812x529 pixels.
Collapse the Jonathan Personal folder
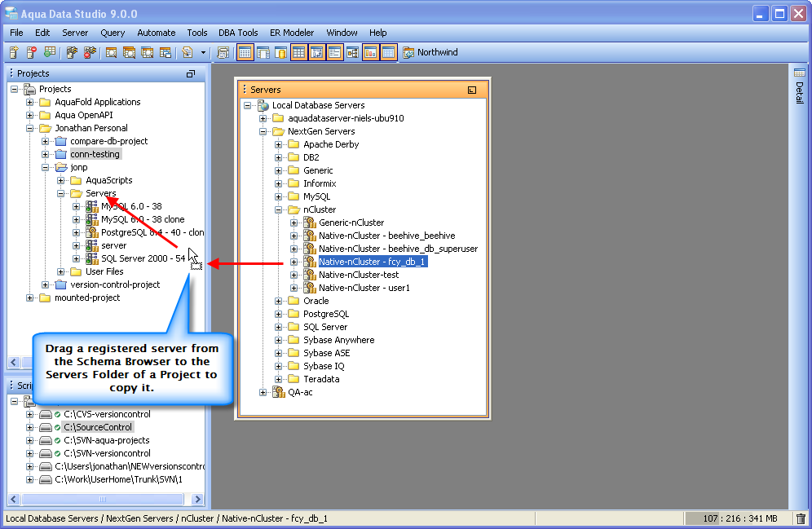(x=30, y=128)
